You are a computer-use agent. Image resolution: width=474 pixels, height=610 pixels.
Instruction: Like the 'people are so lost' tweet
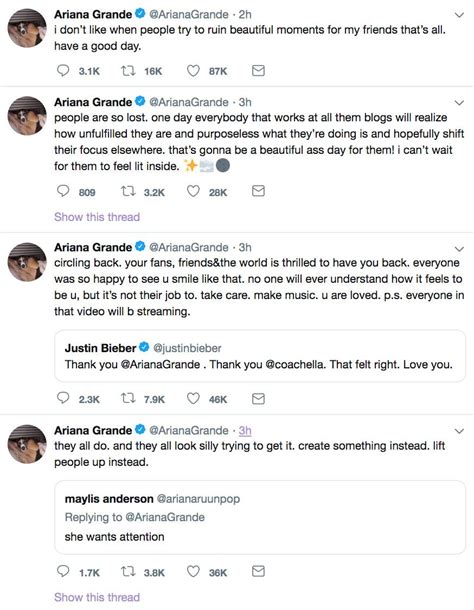[x=193, y=191]
